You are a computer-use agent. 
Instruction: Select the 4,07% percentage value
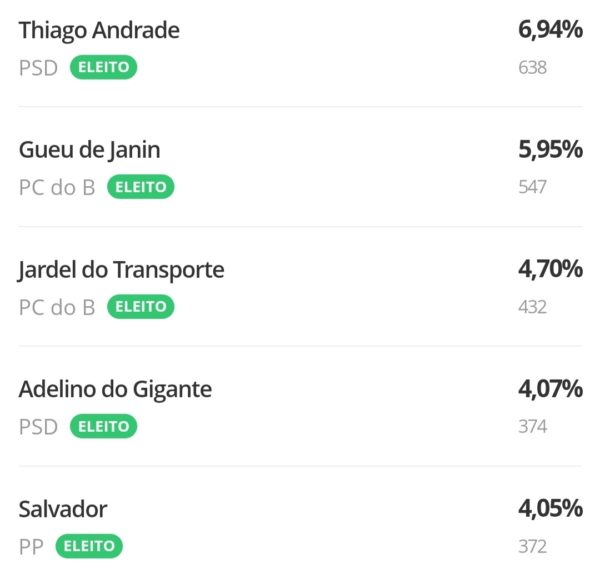(550, 389)
